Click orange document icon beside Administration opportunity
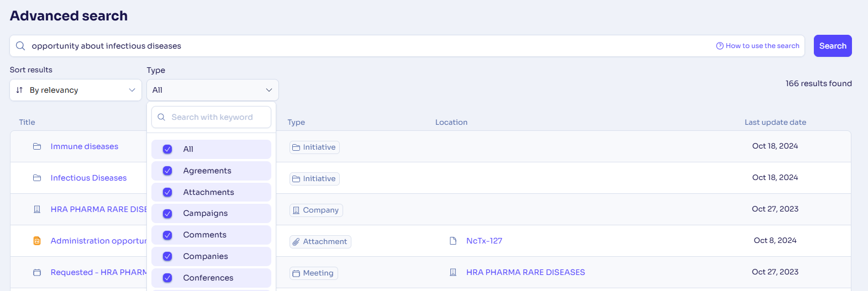This screenshot has width=868, height=291. coord(37,241)
